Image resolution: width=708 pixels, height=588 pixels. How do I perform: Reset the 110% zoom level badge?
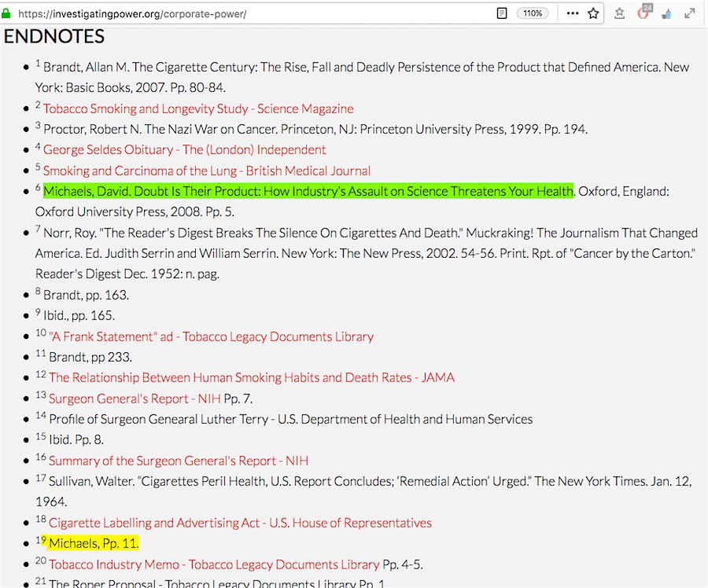[x=533, y=13]
